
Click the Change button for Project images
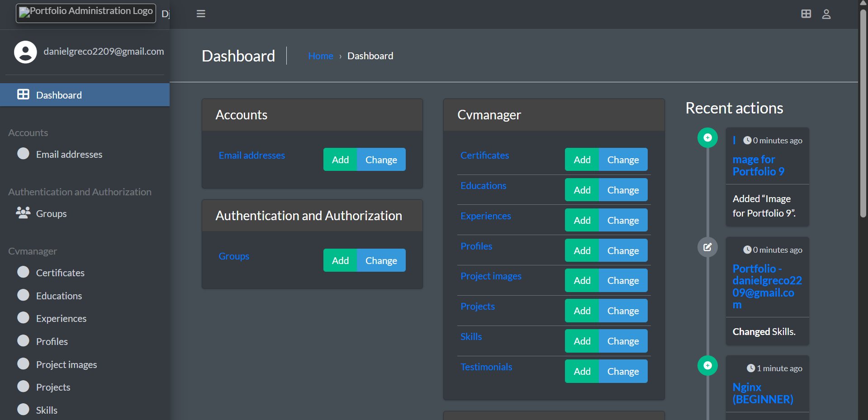click(623, 280)
